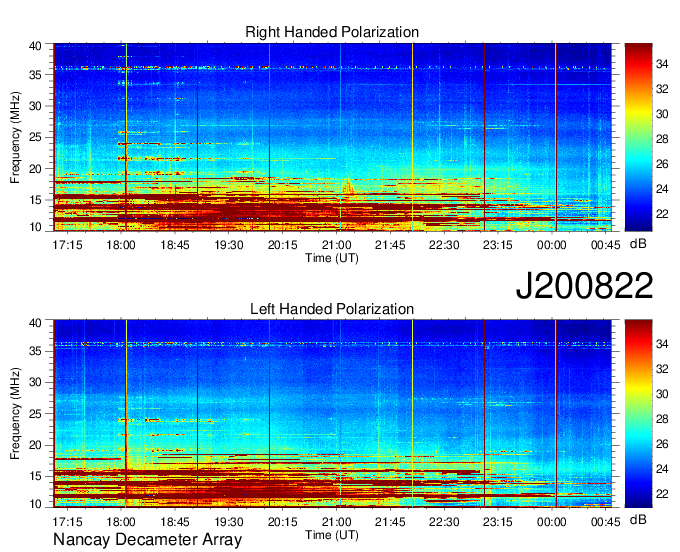The width and height of the screenshot is (680, 552).
Task: Click the 20 MHz tick on the left-handed plot
Action: 35,445
